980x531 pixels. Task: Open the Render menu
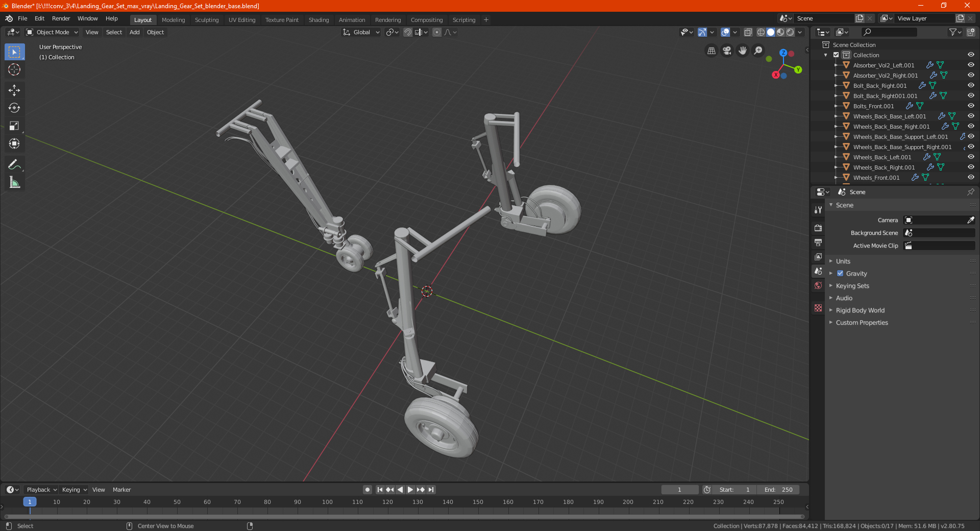coord(61,18)
